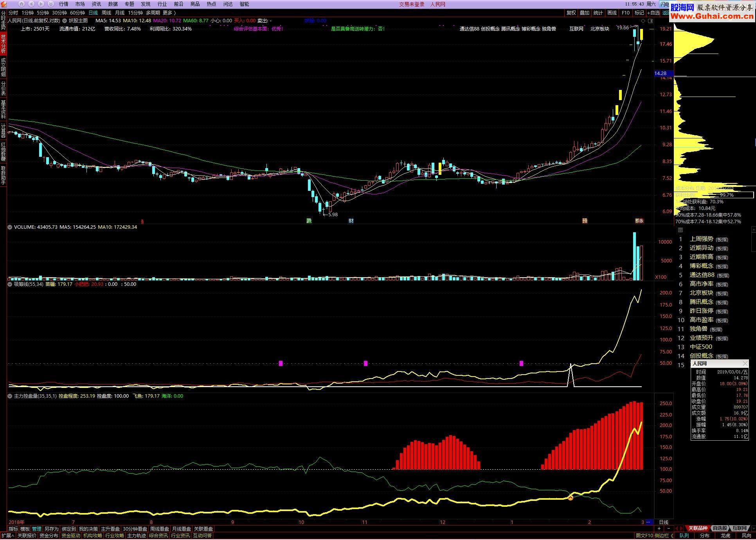
Task: Click the home icon in the top toolbar
Action: coord(22,4)
